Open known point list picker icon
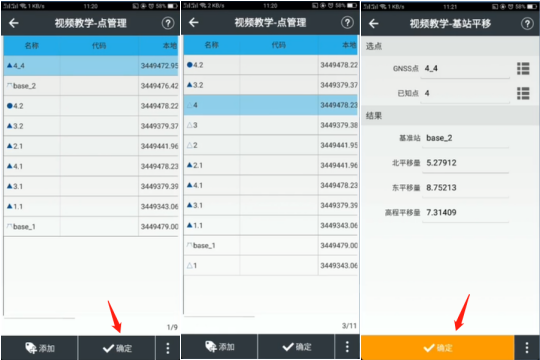 tap(523, 93)
